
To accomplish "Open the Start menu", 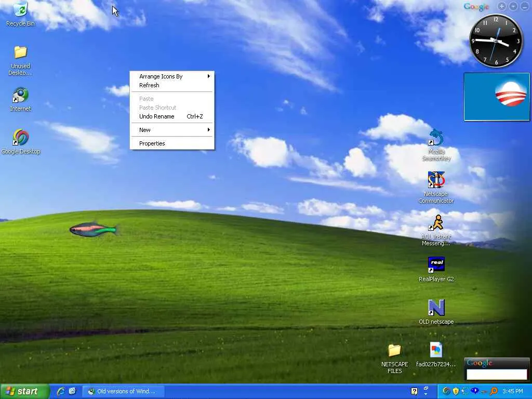I will coord(24,392).
